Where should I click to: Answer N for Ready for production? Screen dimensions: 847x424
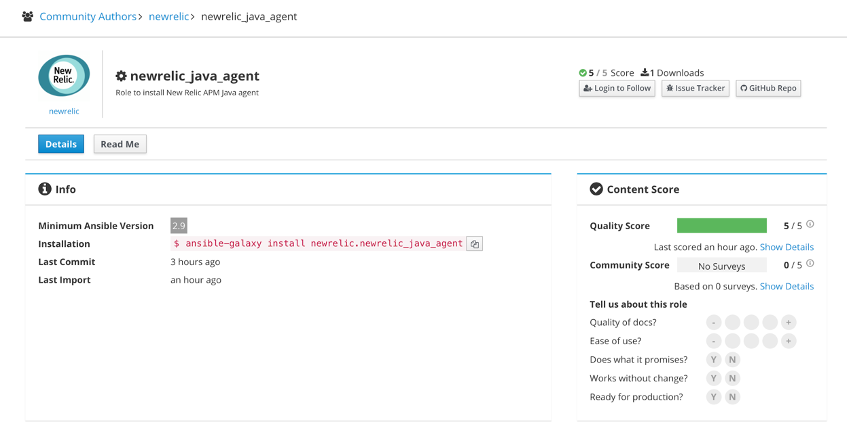click(732, 397)
